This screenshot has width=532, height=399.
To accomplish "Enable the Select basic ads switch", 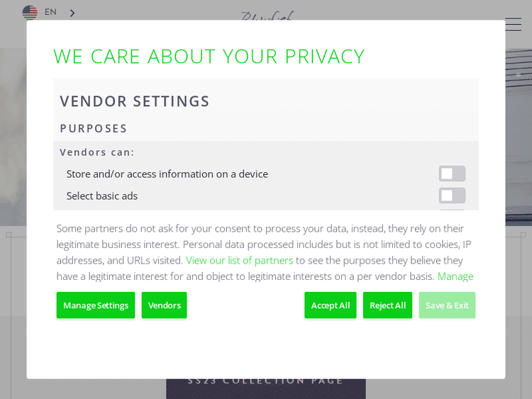I will [452, 196].
